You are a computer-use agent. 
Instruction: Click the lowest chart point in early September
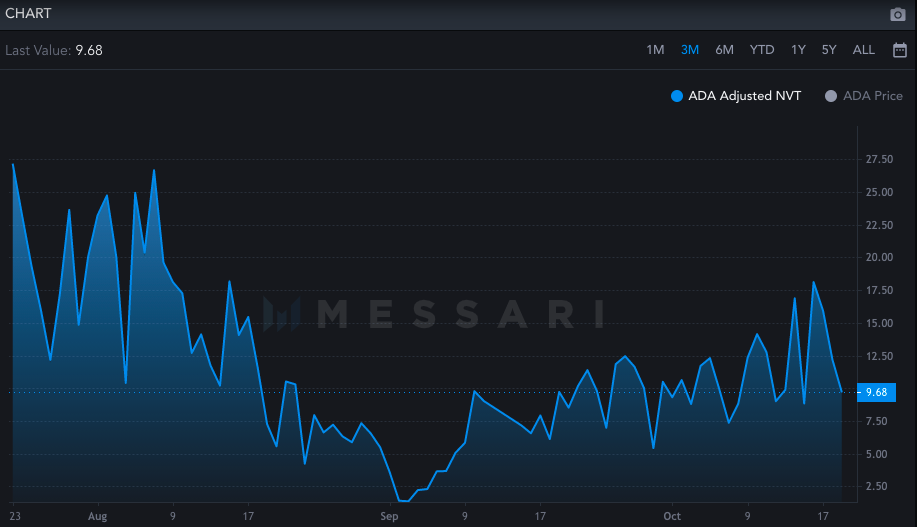point(402,500)
